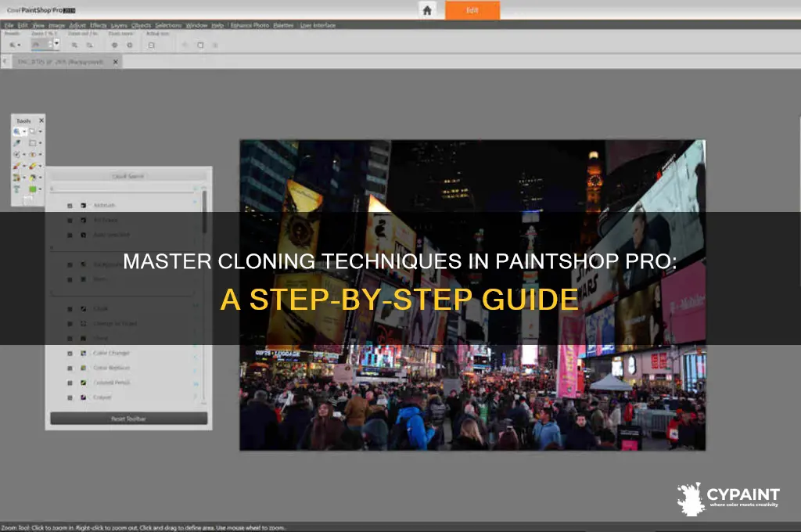Viewport: 801px width, 532px height.
Task: Toggle the Crayon checkbox
Action: pyautogui.click(x=70, y=397)
